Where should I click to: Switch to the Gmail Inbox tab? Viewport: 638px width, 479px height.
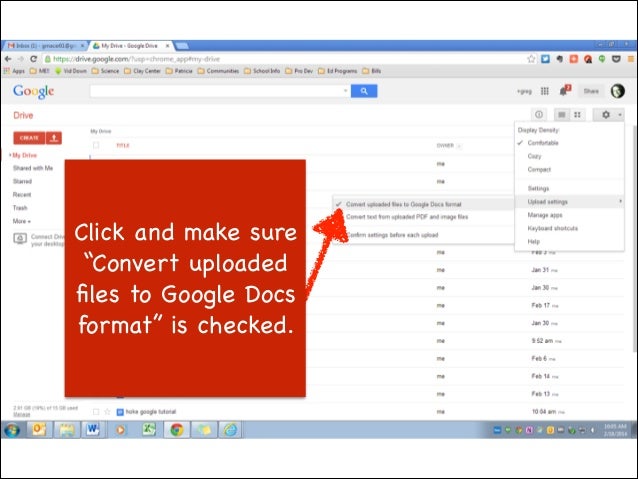pyautogui.click(x=45, y=46)
